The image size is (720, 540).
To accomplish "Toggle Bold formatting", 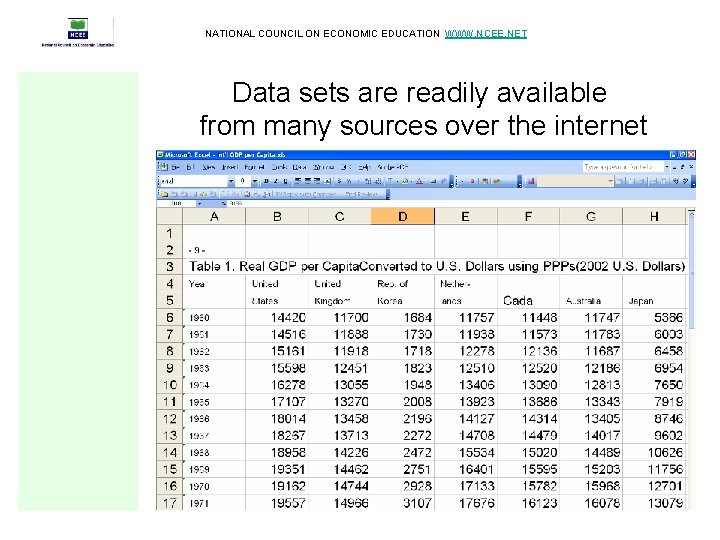I will click(266, 181).
